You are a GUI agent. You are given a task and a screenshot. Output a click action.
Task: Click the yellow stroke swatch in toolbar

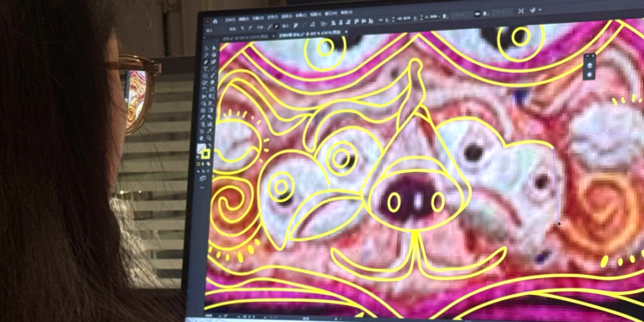207,154
